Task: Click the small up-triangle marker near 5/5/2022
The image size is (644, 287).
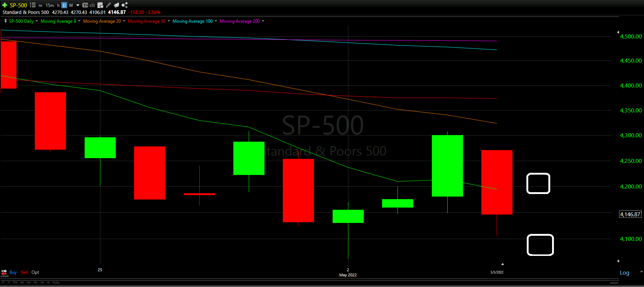Action: coord(503,264)
